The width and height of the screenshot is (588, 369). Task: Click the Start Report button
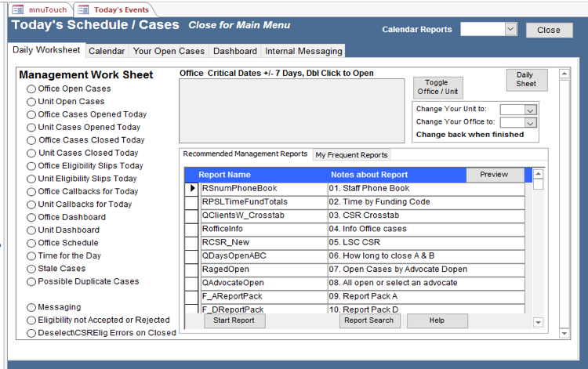(234, 320)
